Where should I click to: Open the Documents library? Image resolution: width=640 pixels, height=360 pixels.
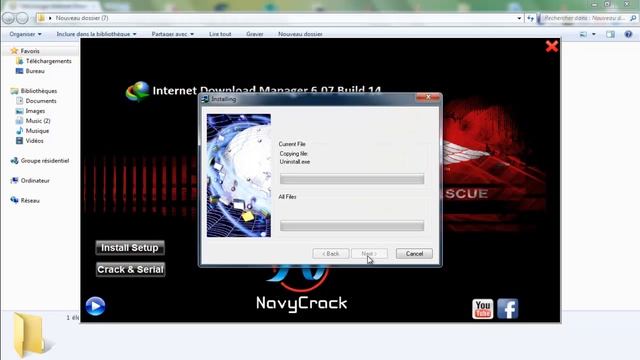41,101
